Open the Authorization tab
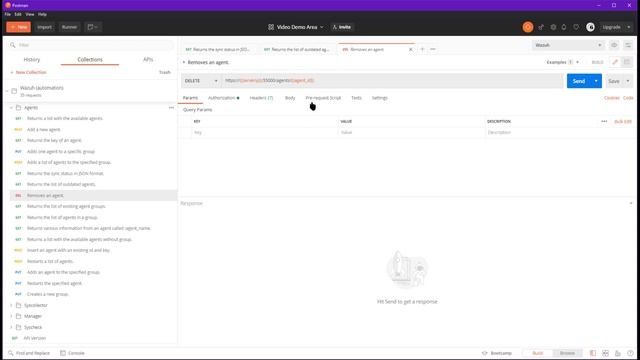 (223, 98)
